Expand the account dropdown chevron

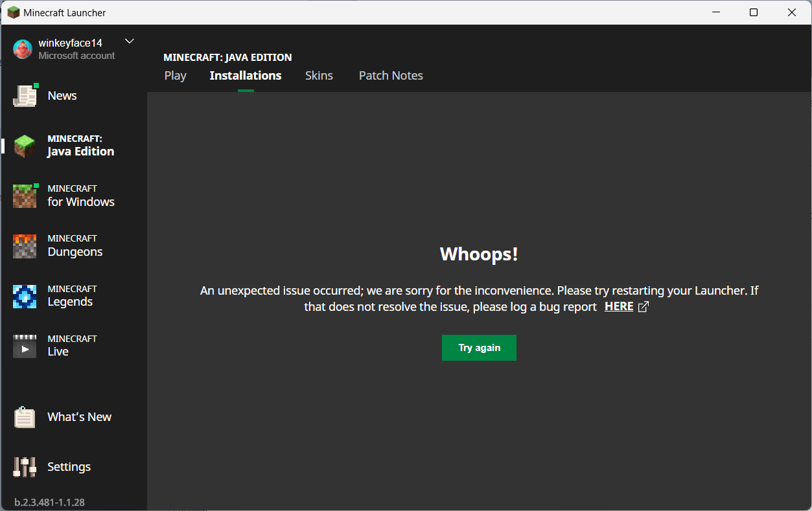130,41
